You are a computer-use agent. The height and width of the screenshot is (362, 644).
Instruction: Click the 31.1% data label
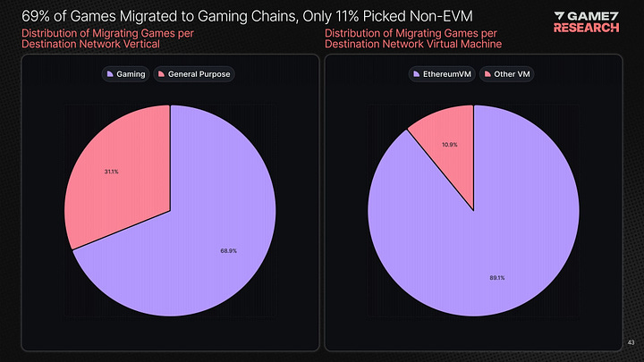point(112,170)
